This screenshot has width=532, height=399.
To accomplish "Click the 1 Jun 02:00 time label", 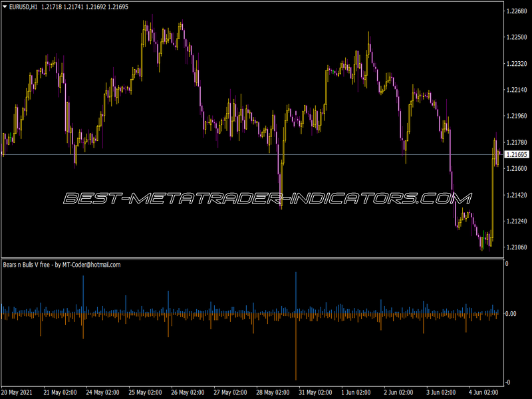I will [356, 392].
